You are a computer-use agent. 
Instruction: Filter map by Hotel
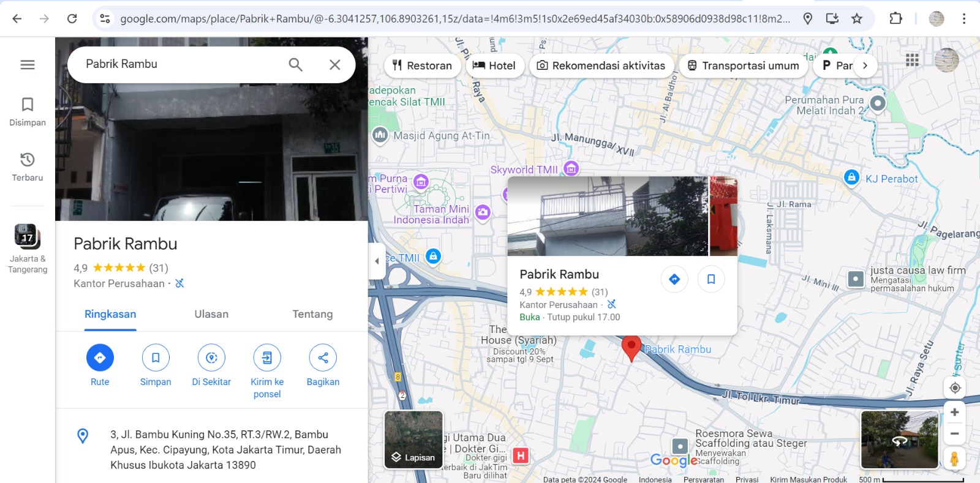pyautogui.click(x=495, y=66)
